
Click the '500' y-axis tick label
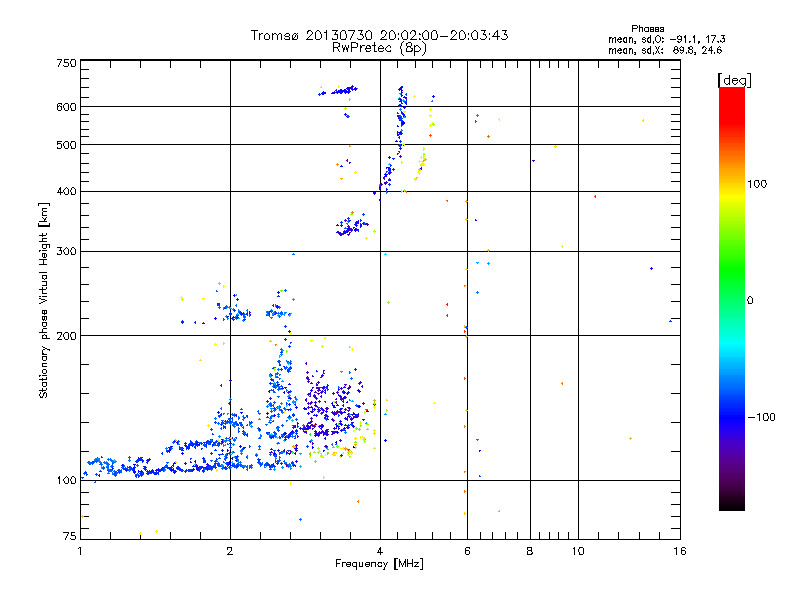(x=66, y=145)
